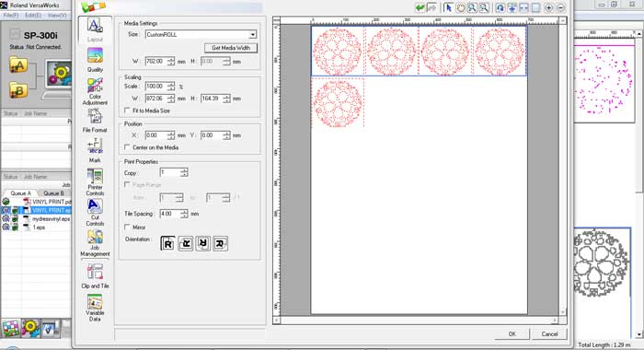This screenshot has height=350, width=644.
Task: Open the View(V) menu
Action: 57,16
